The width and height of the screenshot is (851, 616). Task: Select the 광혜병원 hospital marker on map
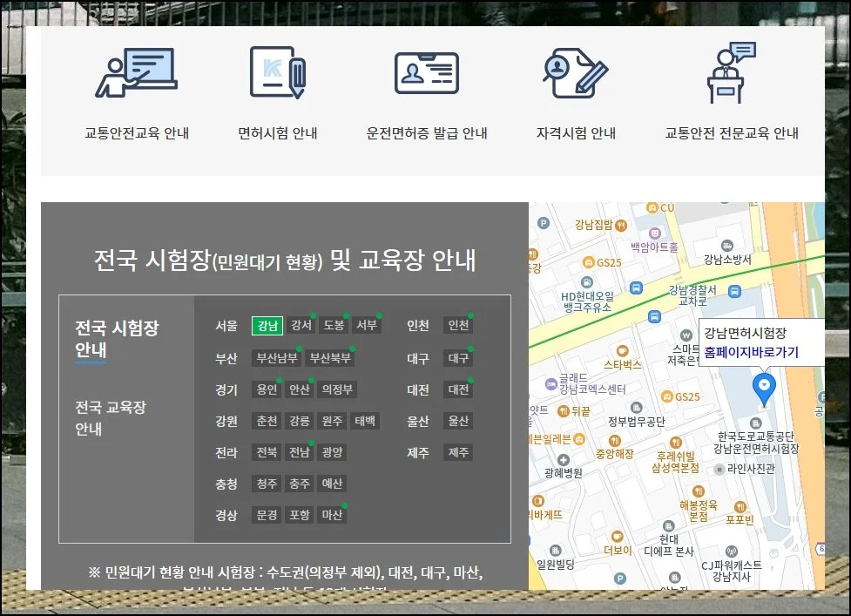(x=563, y=459)
